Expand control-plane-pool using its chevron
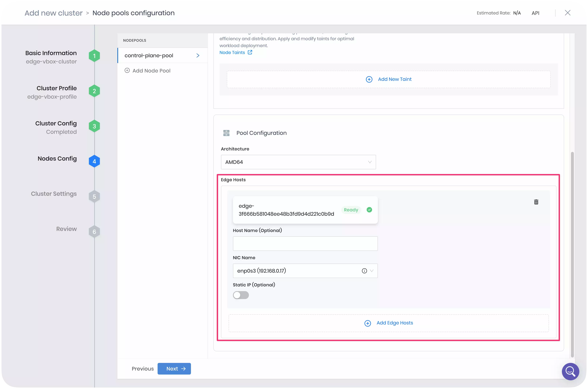The image size is (588, 389). tap(198, 55)
